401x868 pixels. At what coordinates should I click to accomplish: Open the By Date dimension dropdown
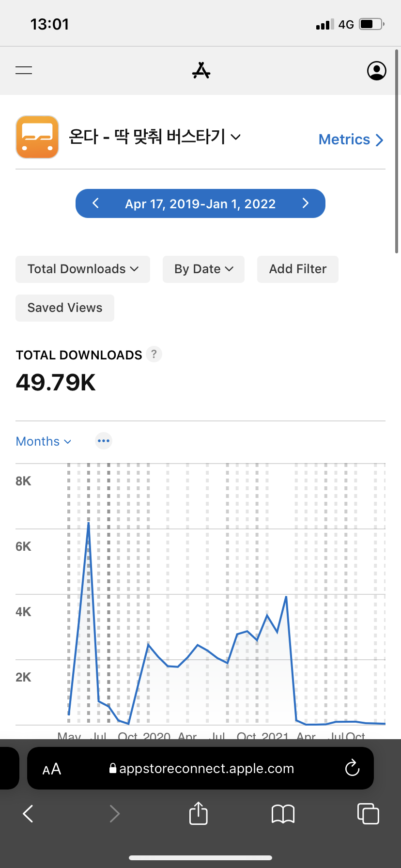(x=203, y=269)
